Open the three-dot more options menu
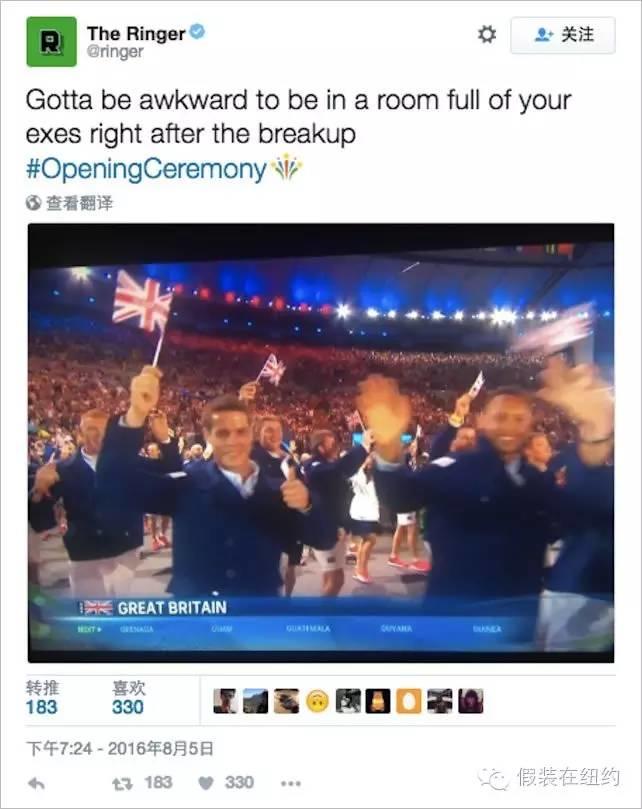The image size is (642, 809). pyautogui.click(x=291, y=783)
